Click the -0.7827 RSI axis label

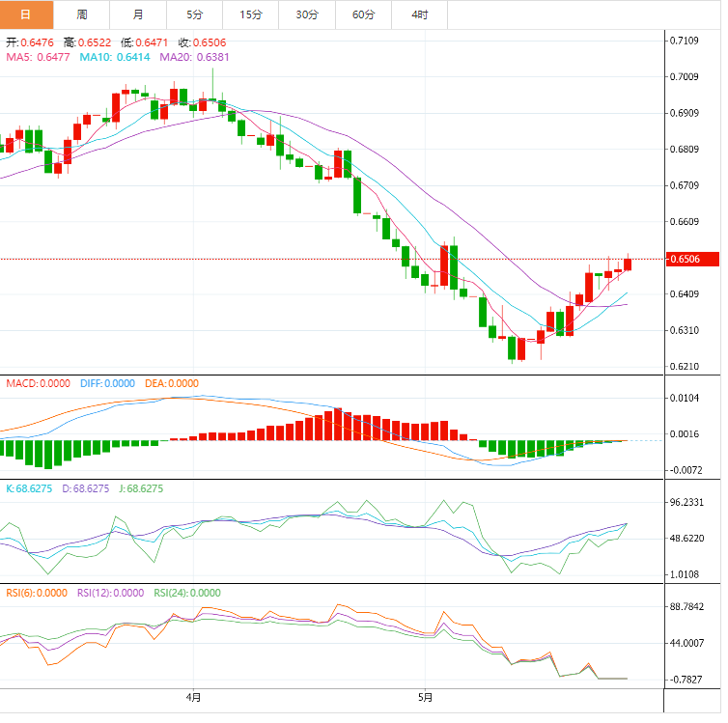pyautogui.click(x=686, y=680)
